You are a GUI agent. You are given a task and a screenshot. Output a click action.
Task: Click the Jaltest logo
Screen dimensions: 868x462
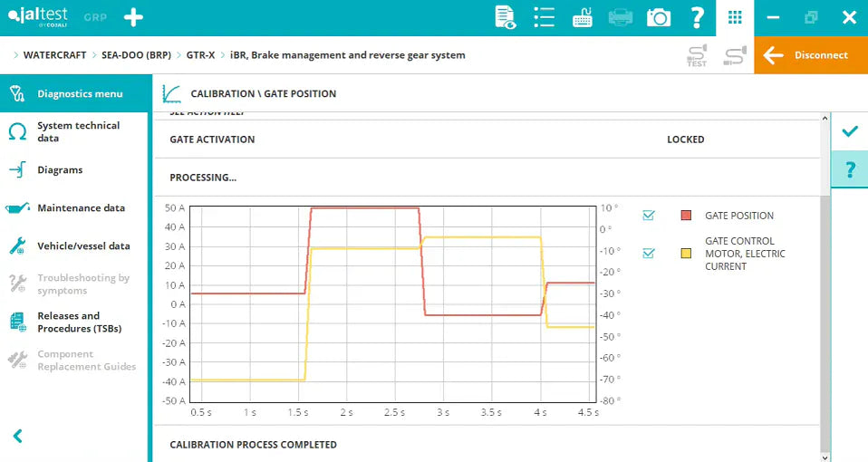click(38, 16)
